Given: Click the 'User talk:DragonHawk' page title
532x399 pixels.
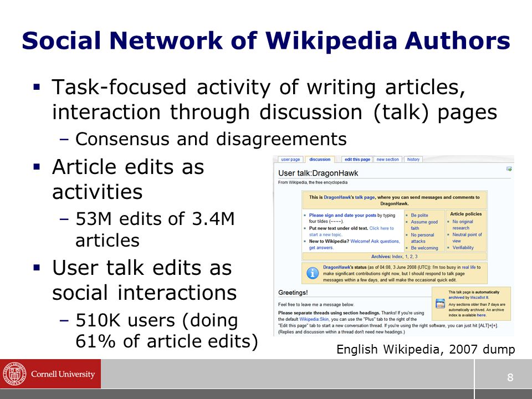Looking at the screenshot, I should point(318,173).
